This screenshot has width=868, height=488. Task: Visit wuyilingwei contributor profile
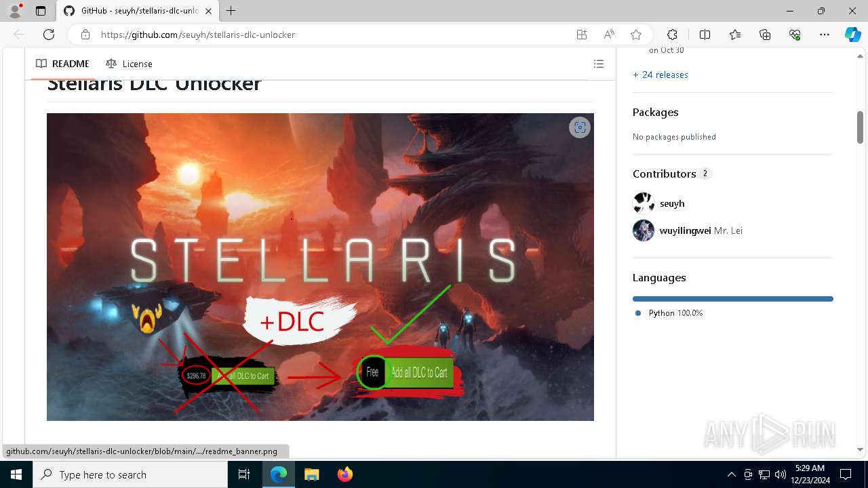[x=685, y=230]
